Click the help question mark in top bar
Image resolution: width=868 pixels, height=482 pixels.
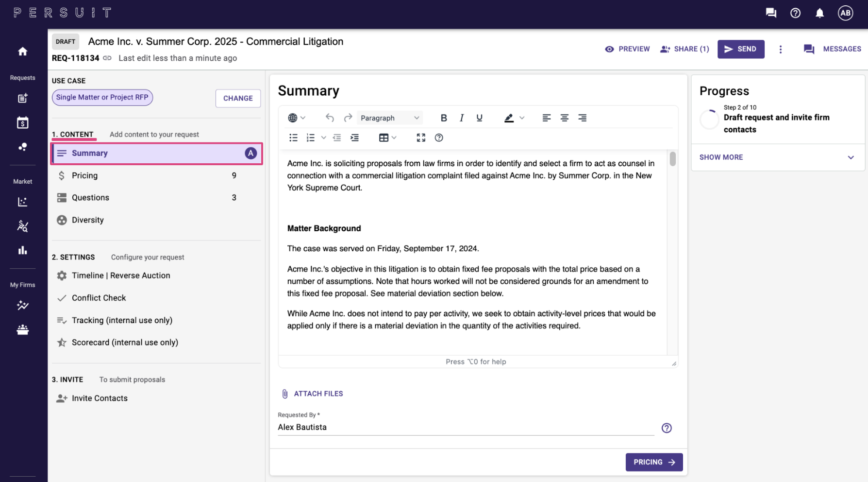coord(795,13)
